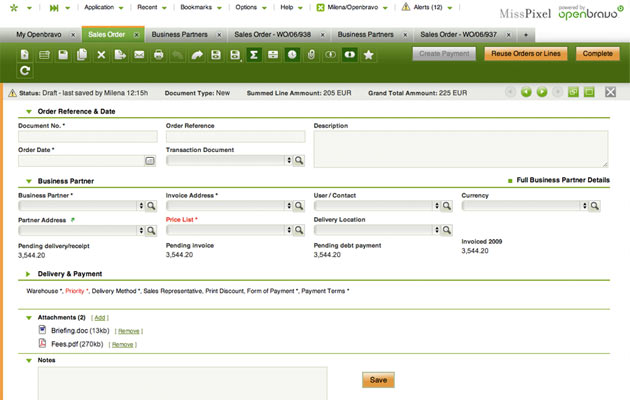Click the clock history toolbar icon
Image resolution: width=630 pixels, height=400 pixels.
click(292, 55)
